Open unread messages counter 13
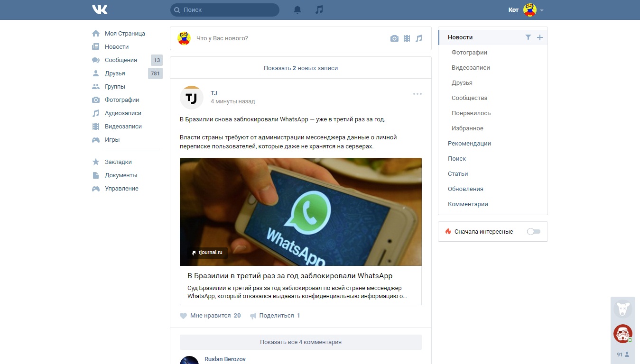The height and width of the screenshot is (364, 640). coord(157,60)
